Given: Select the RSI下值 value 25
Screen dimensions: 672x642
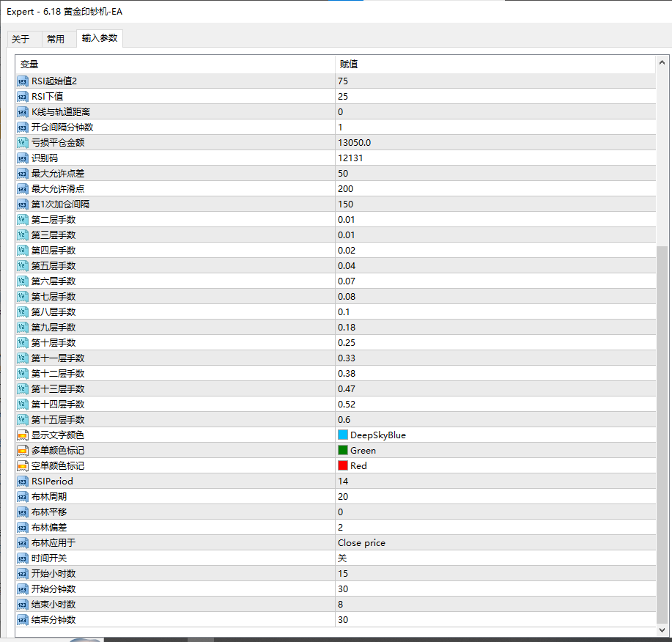Looking at the screenshot, I should 343,97.
